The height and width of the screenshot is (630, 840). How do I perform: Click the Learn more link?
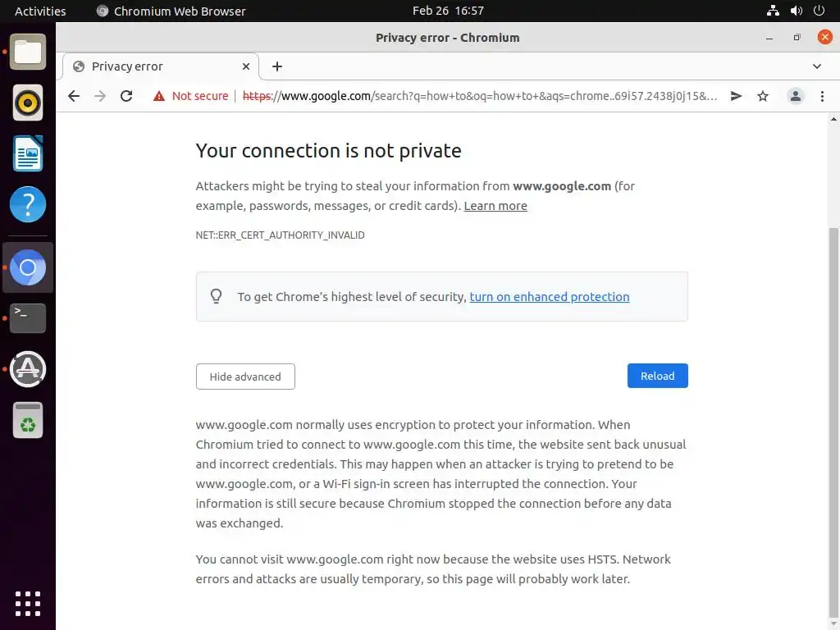[x=495, y=206]
